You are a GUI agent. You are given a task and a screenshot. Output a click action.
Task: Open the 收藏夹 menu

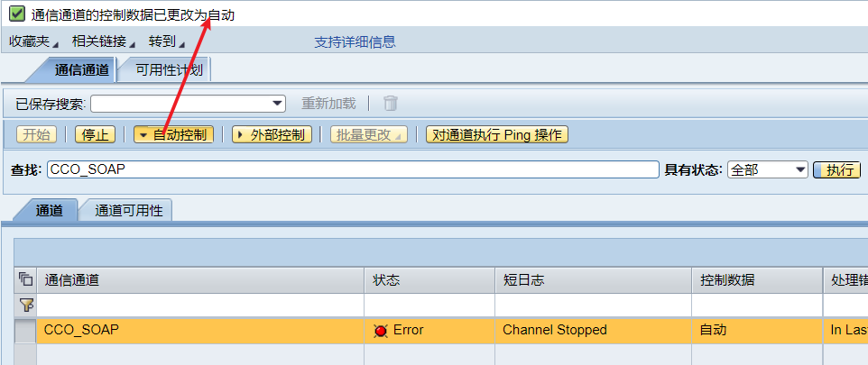pyautogui.click(x=33, y=41)
